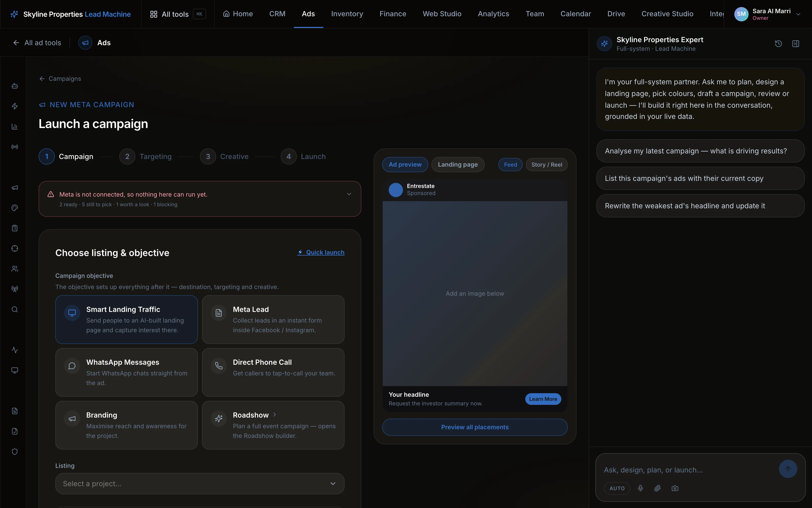The width and height of the screenshot is (812, 508).
Task: Click Analyse my latest campaign suggestion
Action: click(x=700, y=151)
